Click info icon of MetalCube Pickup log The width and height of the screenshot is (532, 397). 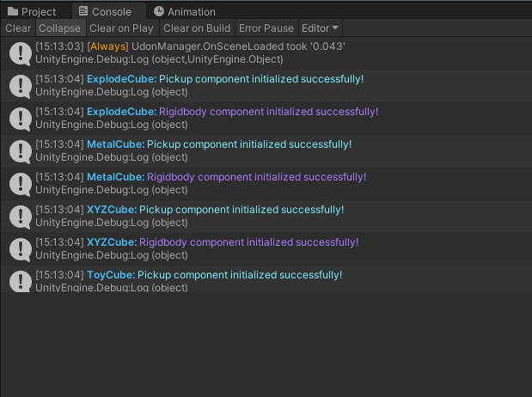coord(20,151)
